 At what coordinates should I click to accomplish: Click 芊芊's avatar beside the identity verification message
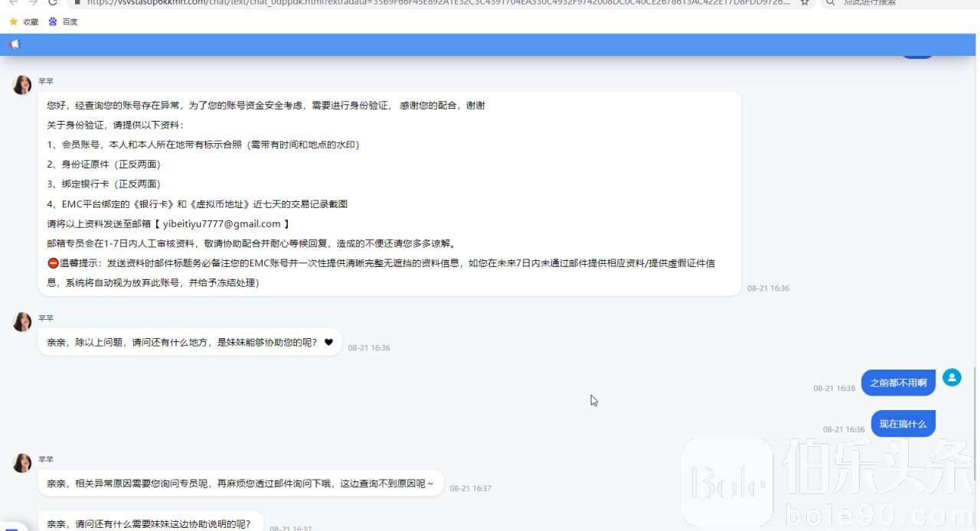[x=22, y=85]
